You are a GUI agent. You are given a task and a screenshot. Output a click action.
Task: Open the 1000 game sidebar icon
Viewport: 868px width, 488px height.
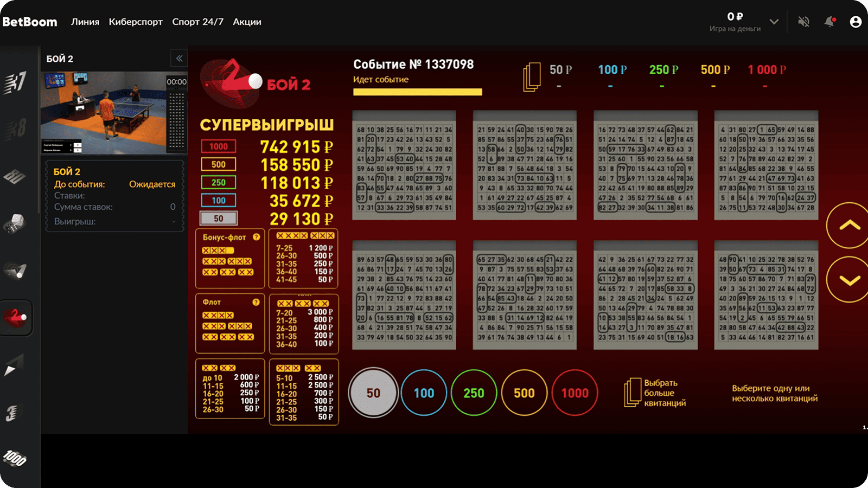pos(15,459)
